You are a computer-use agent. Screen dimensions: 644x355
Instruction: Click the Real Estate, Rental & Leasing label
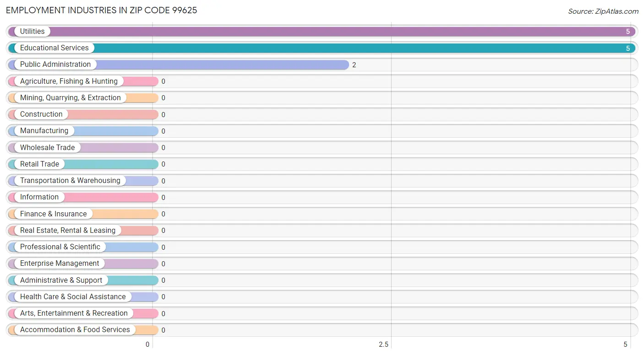pyautogui.click(x=68, y=230)
